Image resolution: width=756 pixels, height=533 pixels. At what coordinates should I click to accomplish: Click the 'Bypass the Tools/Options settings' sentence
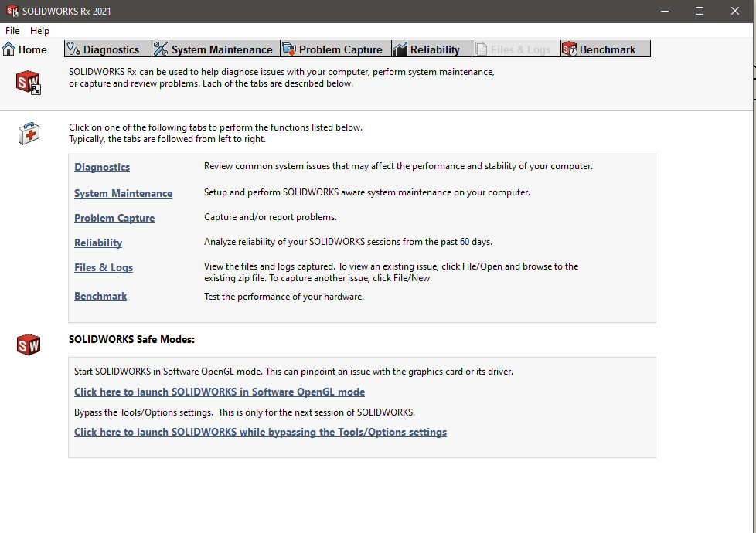click(244, 412)
